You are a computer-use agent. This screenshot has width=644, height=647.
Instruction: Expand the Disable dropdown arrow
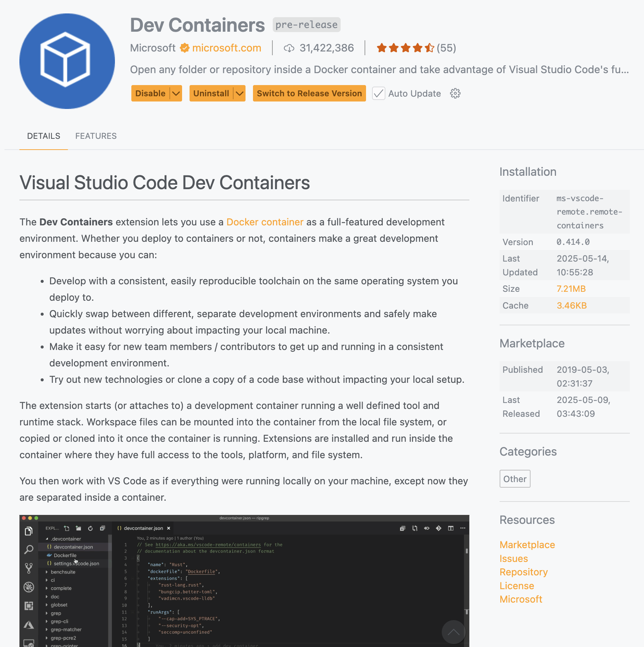coord(176,93)
